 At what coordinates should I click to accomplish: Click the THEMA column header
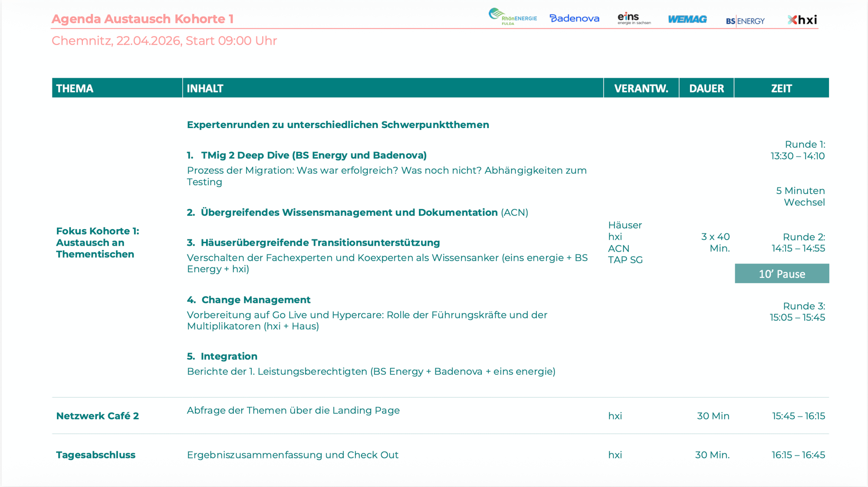117,88
